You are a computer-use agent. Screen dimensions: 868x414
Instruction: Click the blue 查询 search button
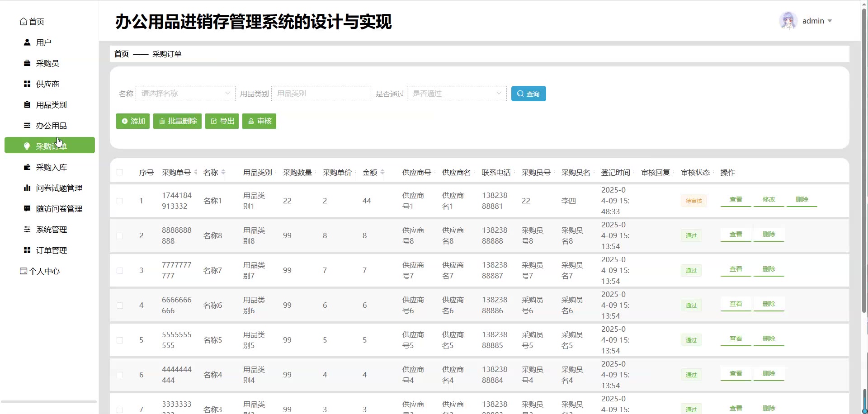tap(528, 94)
